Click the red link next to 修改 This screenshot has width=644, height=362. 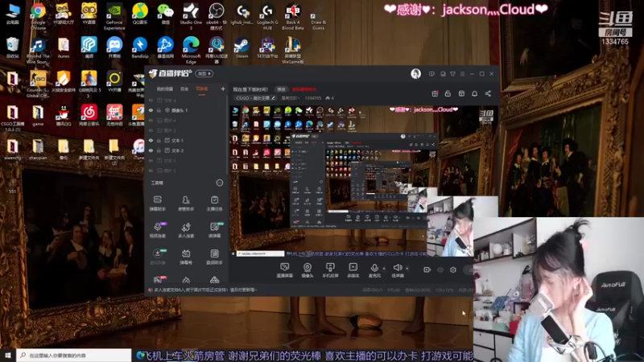coord(304,89)
